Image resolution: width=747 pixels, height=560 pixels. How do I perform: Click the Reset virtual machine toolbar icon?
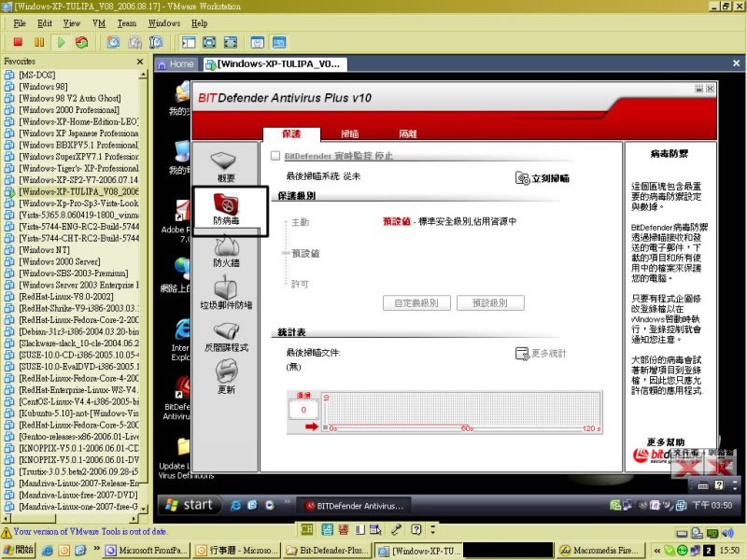pos(81,42)
